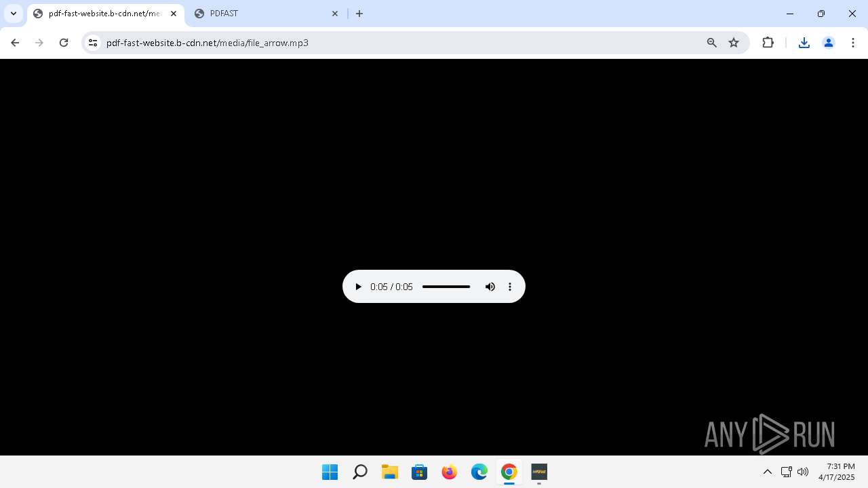Click the audio progress slider
868x488 pixels.
[446, 287]
